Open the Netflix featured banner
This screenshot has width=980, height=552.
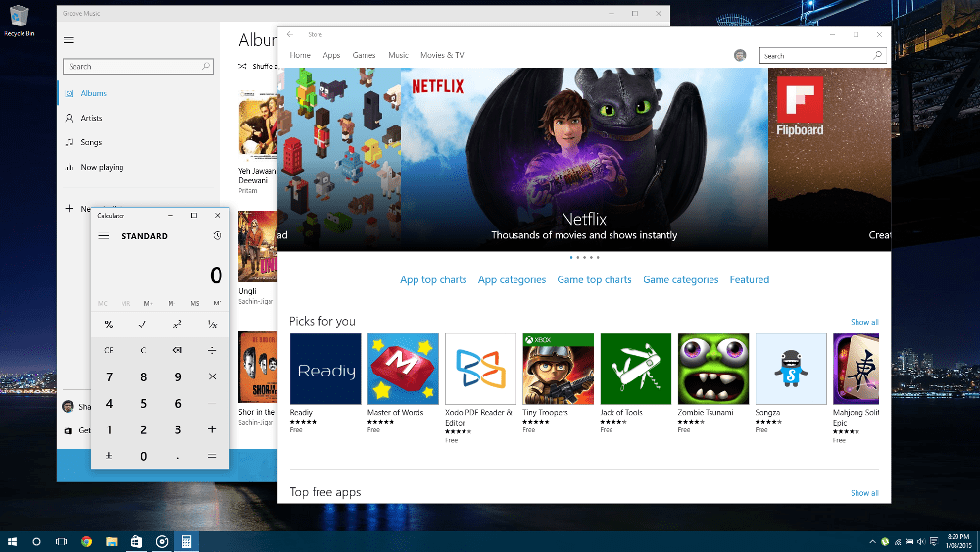[584, 159]
